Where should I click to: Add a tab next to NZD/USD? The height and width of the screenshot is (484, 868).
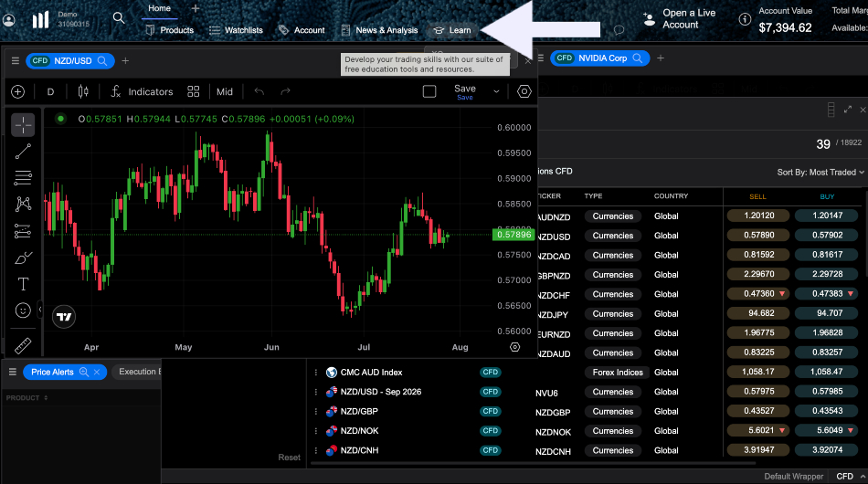pyautogui.click(x=126, y=61)
